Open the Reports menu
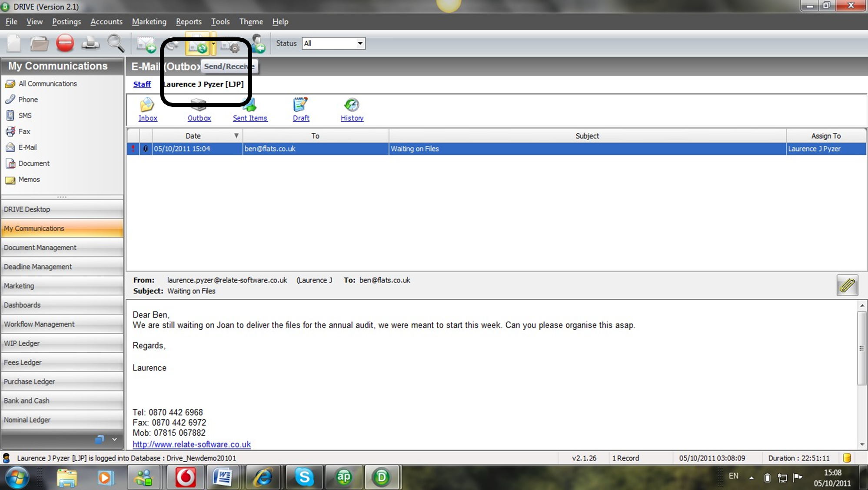868x490 pixels. [x=189, y=22]
